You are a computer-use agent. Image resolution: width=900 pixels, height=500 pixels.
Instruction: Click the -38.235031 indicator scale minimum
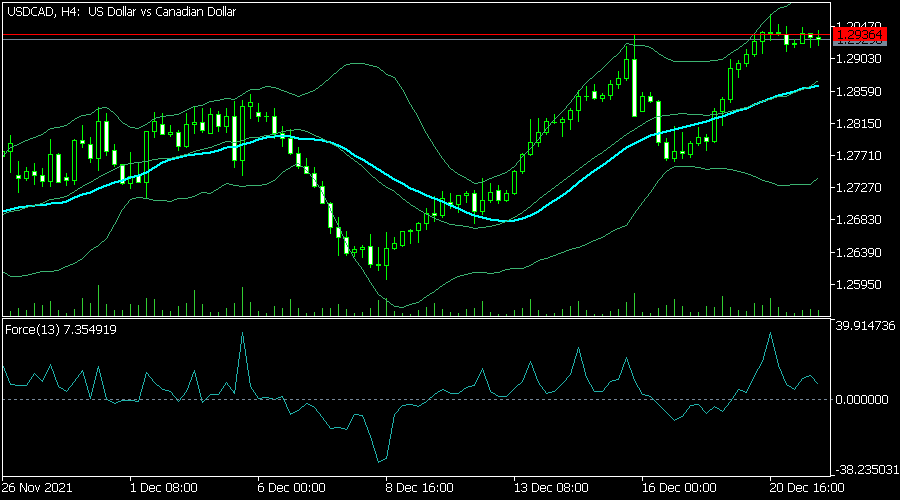[867, 470]
